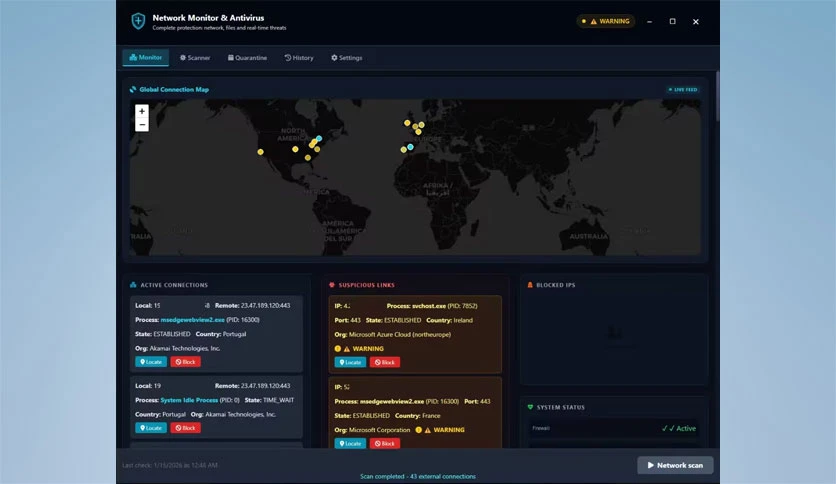Click 'Org: Microsoft Azure Cloud (northeurope)' text

click(392, 335)
